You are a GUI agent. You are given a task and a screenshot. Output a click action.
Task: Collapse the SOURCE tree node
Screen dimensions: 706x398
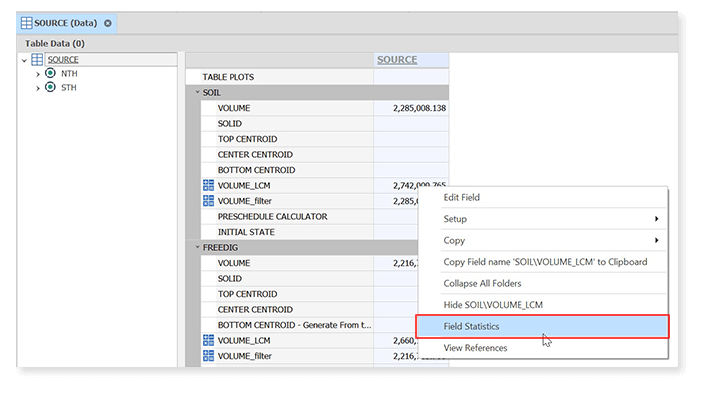[x=24, y=60]
